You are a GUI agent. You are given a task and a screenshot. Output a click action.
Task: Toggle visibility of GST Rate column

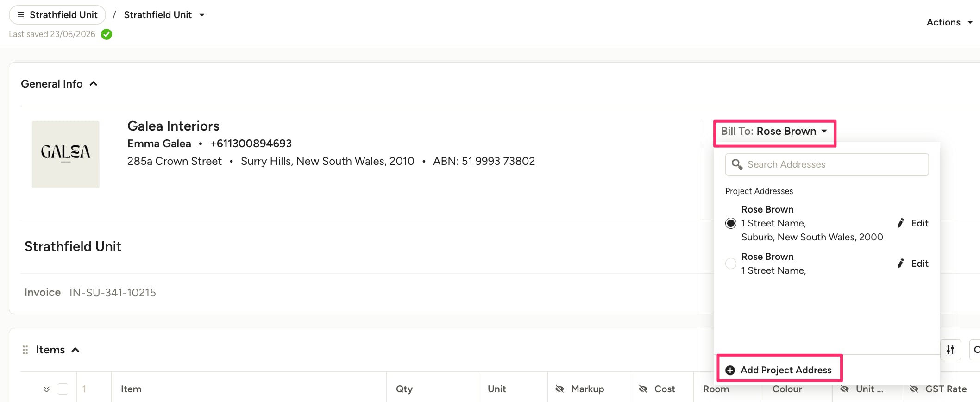coord(914,389)
